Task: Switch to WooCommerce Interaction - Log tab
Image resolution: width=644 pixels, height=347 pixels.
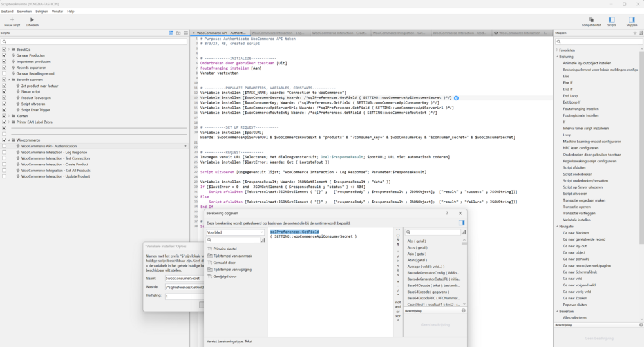Action: 278,32
